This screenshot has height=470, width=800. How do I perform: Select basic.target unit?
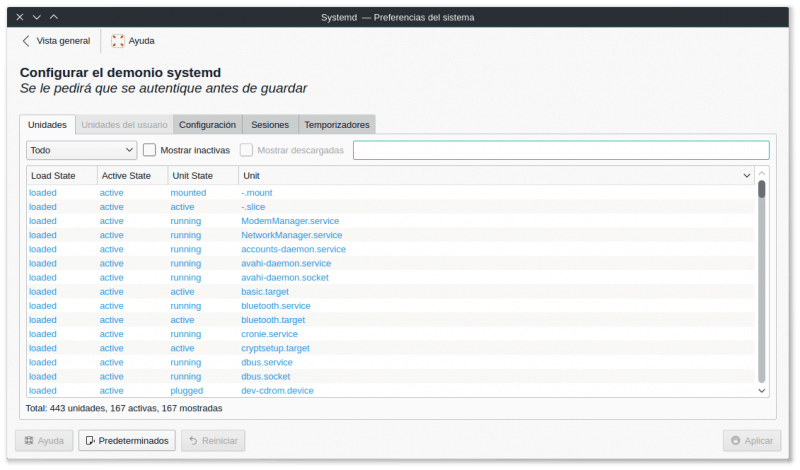[391, 291]
